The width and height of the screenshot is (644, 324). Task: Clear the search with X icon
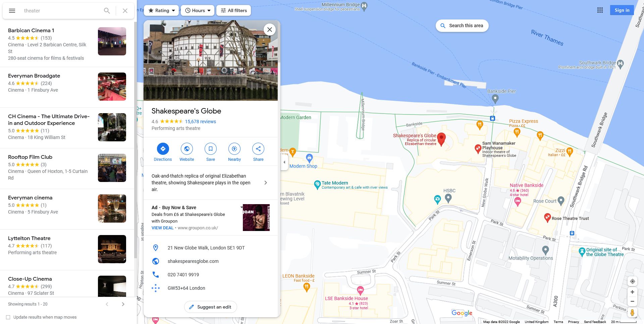tap(125, 11)
